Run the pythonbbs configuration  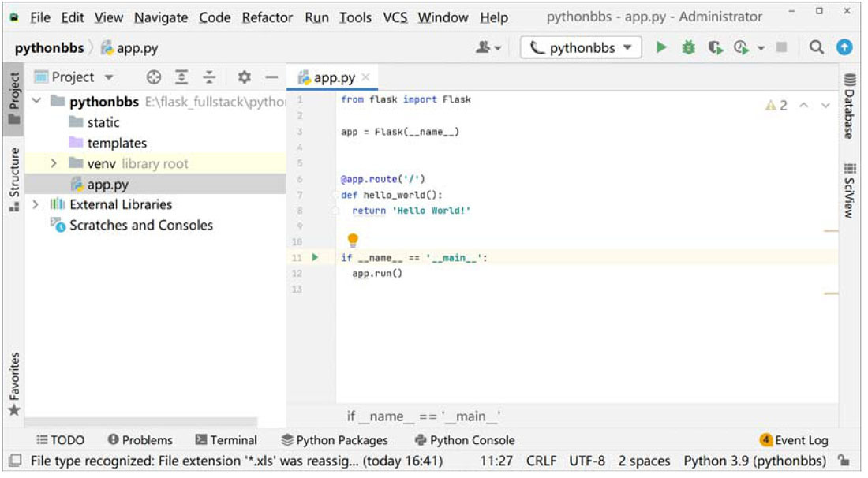pos(661,47)
